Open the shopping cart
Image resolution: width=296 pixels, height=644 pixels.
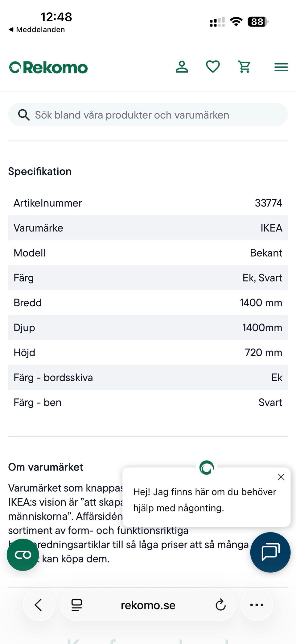tap(245, 67)
